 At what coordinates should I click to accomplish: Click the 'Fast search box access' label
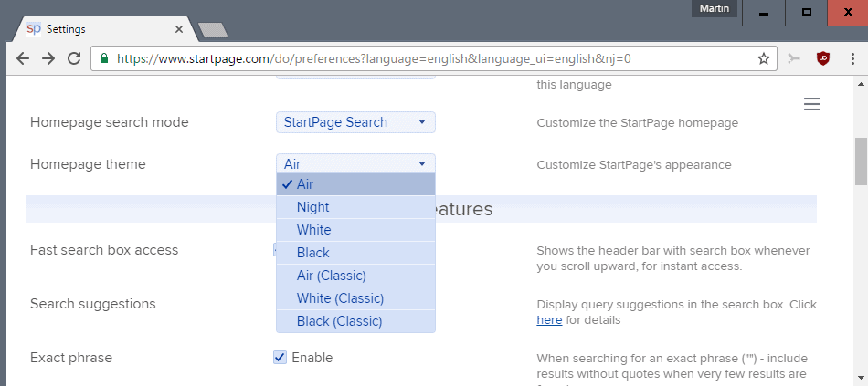click(104, 250)
